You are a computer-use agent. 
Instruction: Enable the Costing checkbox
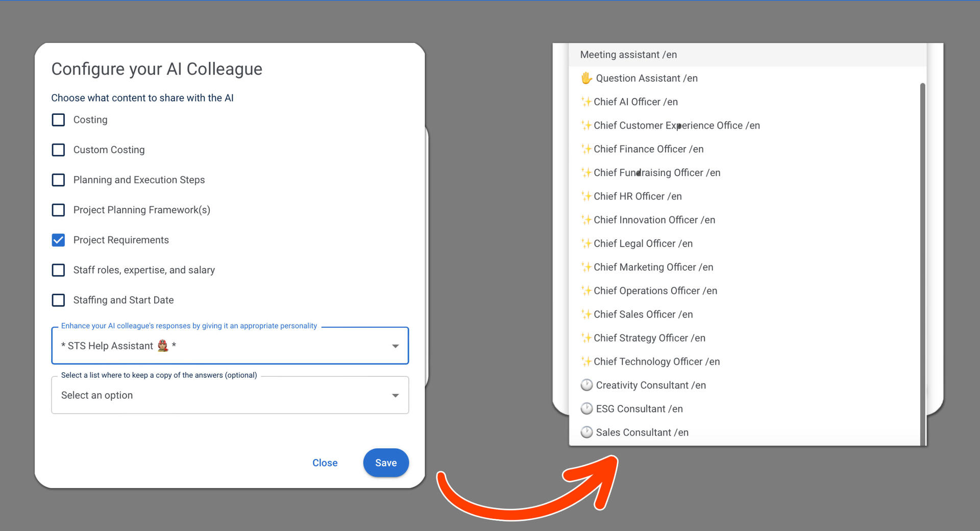click(x=59, y=120)
